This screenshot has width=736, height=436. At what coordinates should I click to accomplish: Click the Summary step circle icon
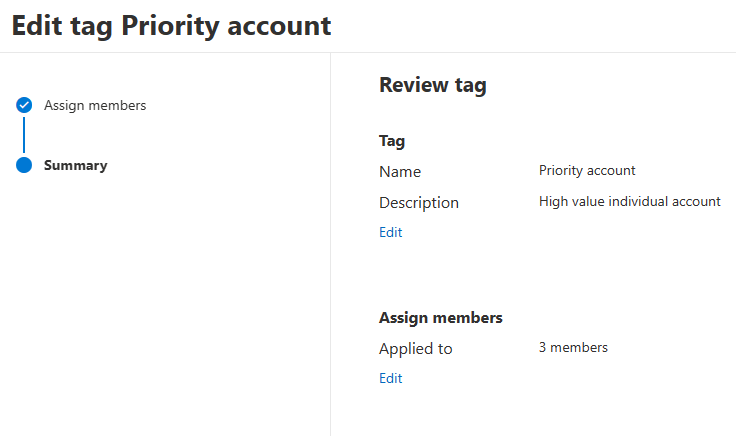[x=24, y=165]
